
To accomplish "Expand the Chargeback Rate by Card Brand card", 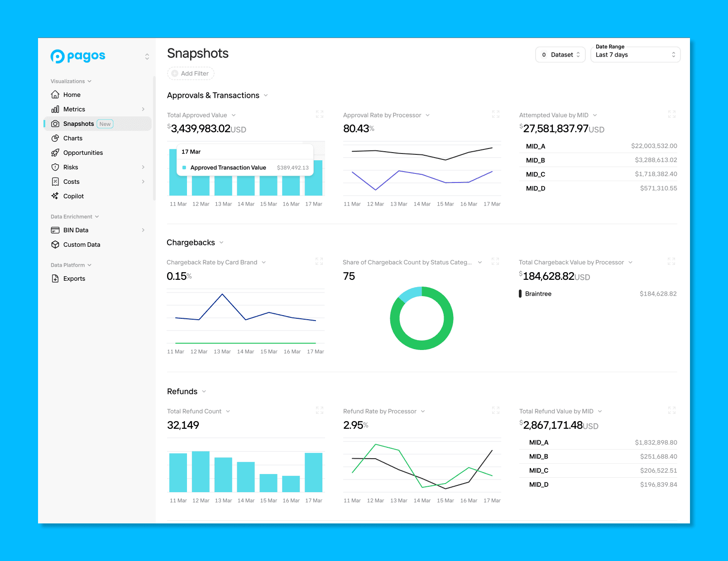I will pos(319,261).
